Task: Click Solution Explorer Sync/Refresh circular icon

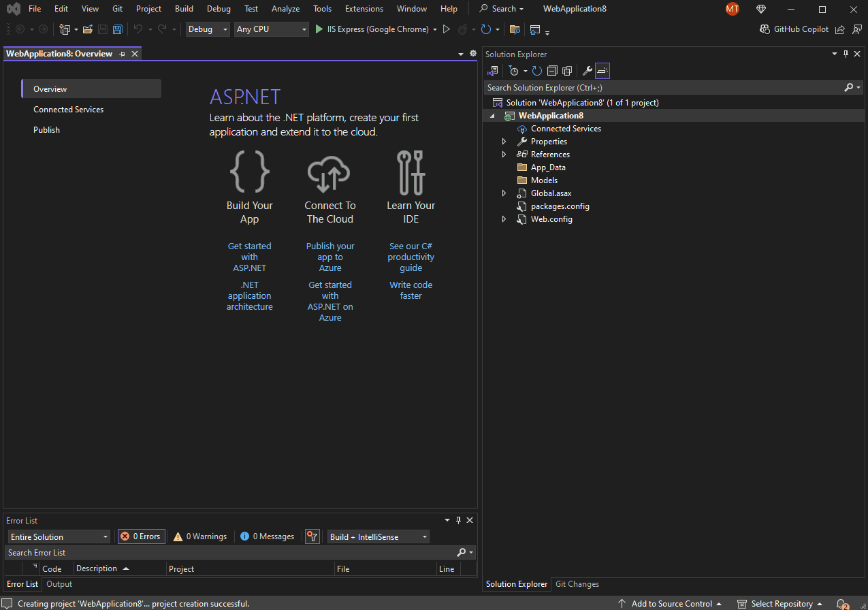Action: pyautogui.click(x=537, y=71)
